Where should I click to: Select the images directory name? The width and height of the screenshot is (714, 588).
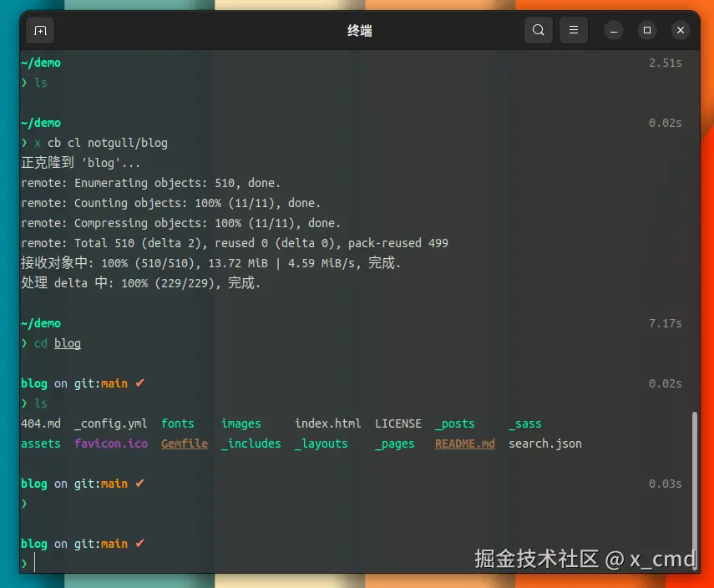point(241,423)
